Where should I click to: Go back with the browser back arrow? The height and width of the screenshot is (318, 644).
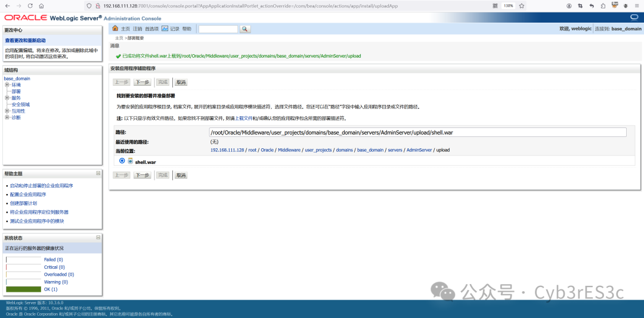pyautogui.click(x=8, y=6)
